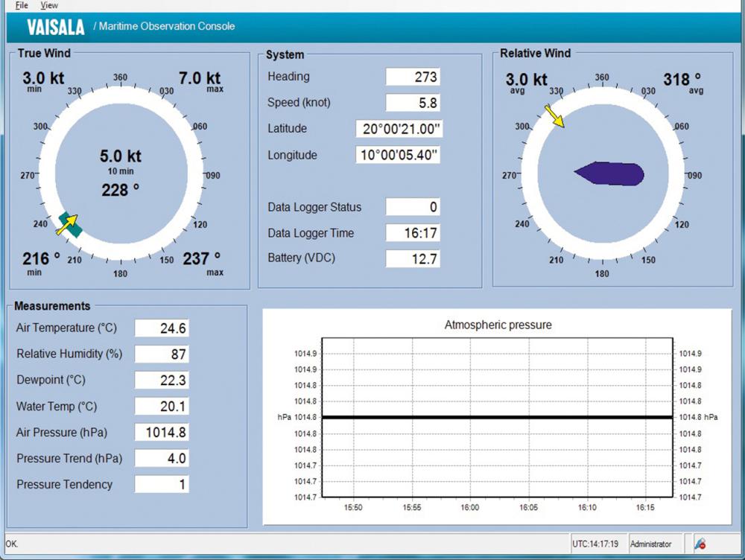
Task: Click the Battery (VDC) value field
Action: coord(412,259)
